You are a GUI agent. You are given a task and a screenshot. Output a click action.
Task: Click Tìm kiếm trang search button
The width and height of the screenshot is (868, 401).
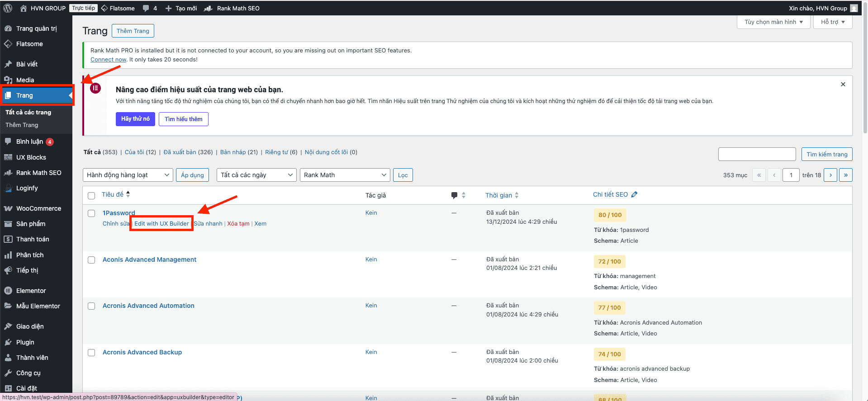tap(827, 154)
